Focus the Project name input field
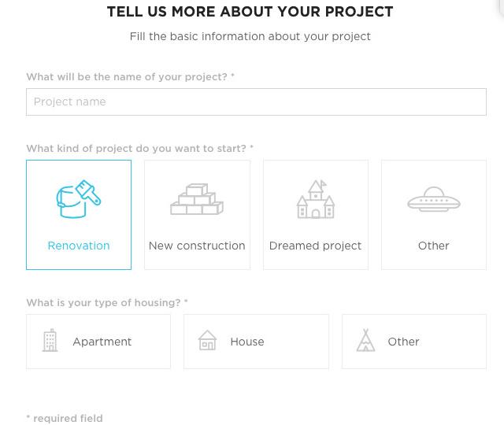 (x=256, y=102)
